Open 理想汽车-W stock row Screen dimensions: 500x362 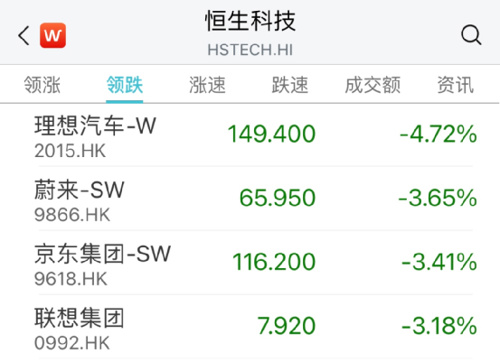[x=255, y=136]
